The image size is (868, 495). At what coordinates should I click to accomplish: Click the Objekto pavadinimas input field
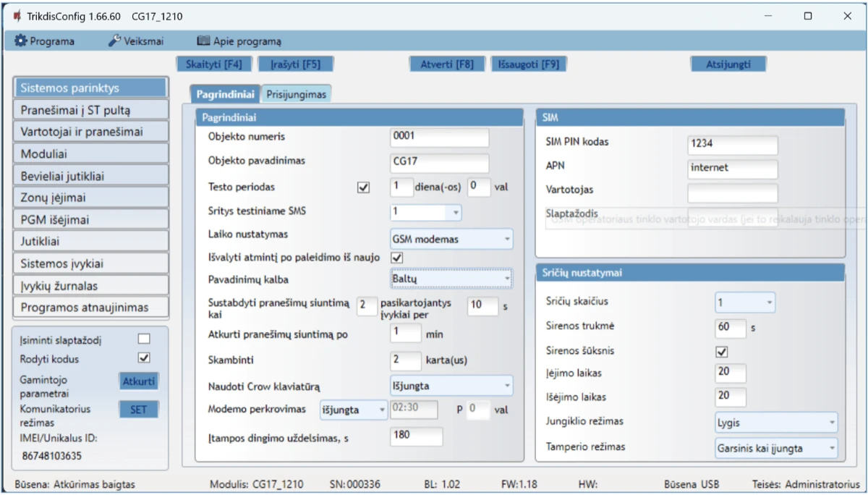439,163
